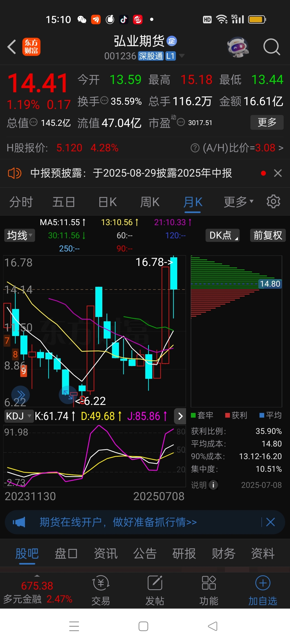Close the 期货在线开户 banner
290x644 pixels.
pos(270,522)
